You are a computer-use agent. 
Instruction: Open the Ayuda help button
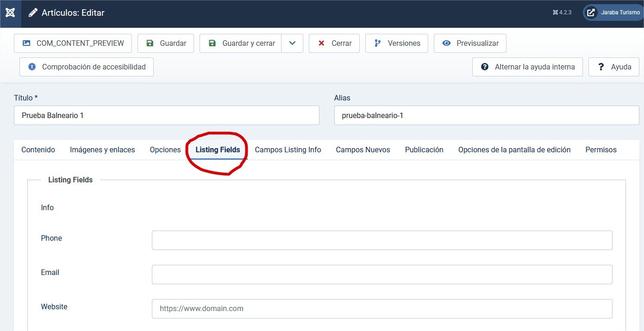pos(613,67)
